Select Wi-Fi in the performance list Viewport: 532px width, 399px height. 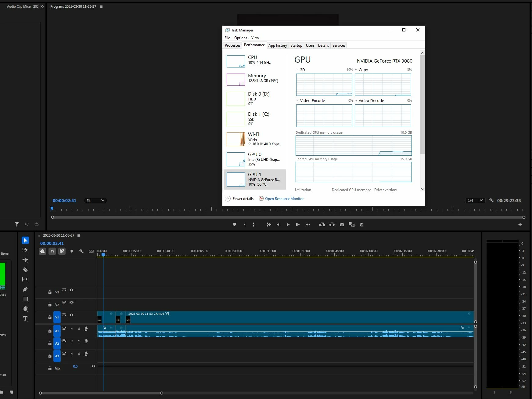(255, 139)
